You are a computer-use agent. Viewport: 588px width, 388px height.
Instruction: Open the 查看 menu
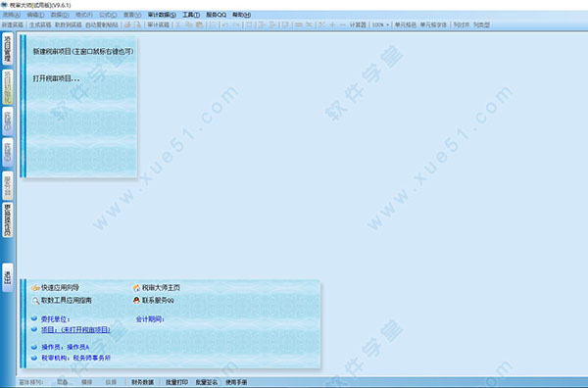(x=132, y=15)
